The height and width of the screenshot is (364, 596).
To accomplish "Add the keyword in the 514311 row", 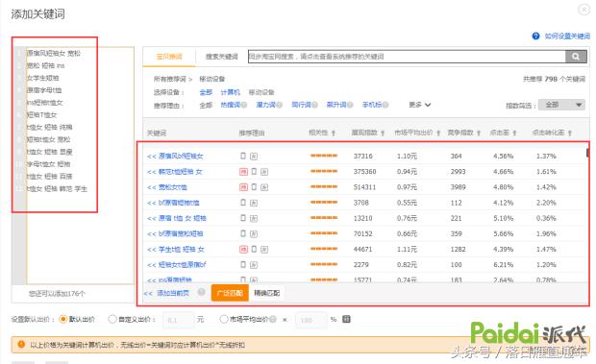I will tap(167, 187).
